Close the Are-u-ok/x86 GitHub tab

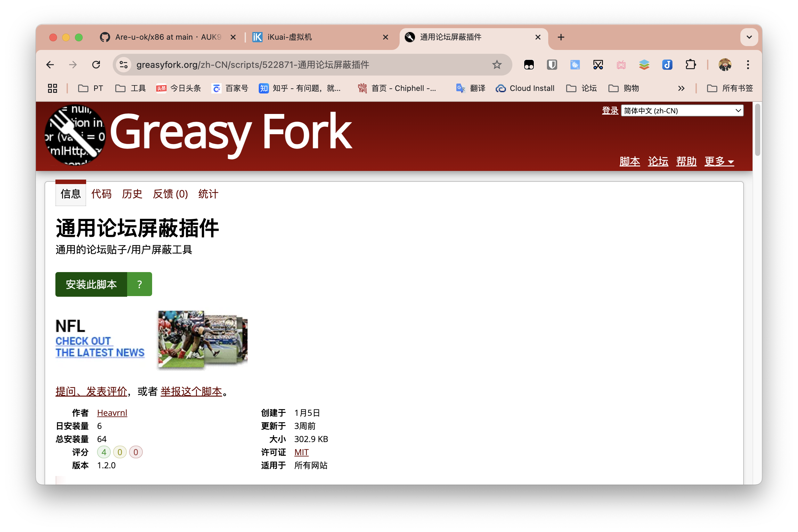click(x=233, y=37)
